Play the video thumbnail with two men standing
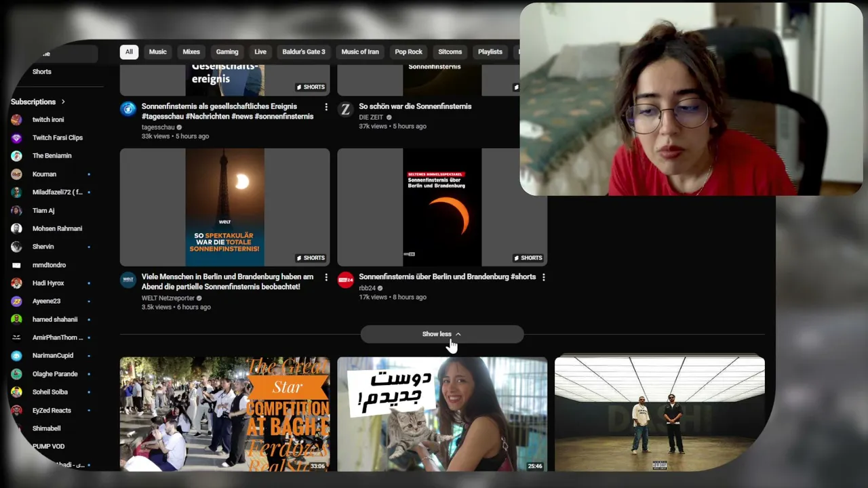 tap(660, 414)
